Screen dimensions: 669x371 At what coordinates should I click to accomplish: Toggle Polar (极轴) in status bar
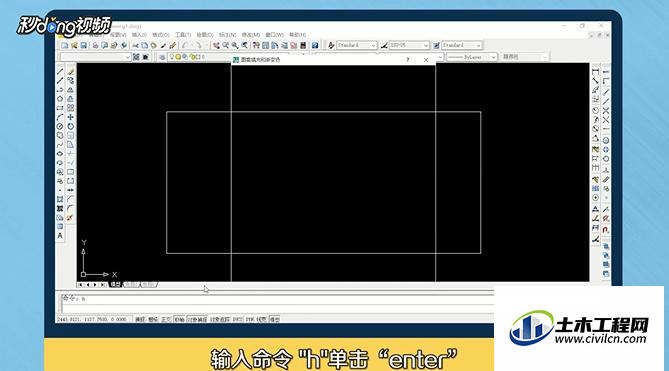[179, 319]
